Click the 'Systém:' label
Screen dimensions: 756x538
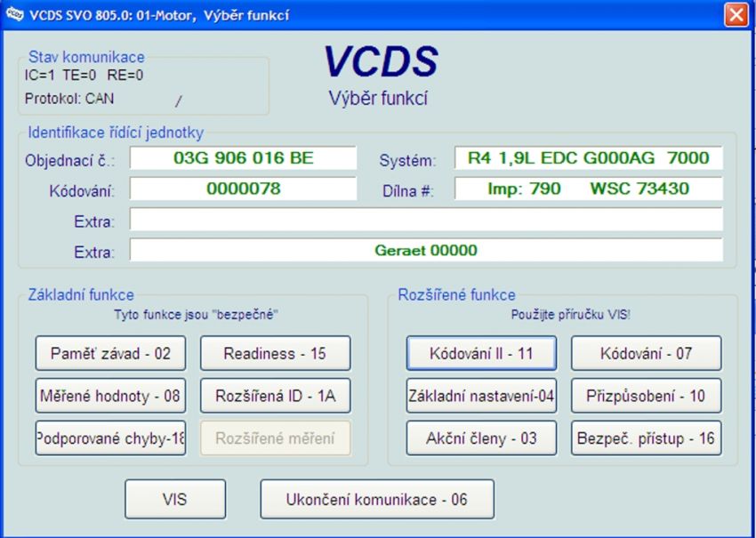[407, 161]
